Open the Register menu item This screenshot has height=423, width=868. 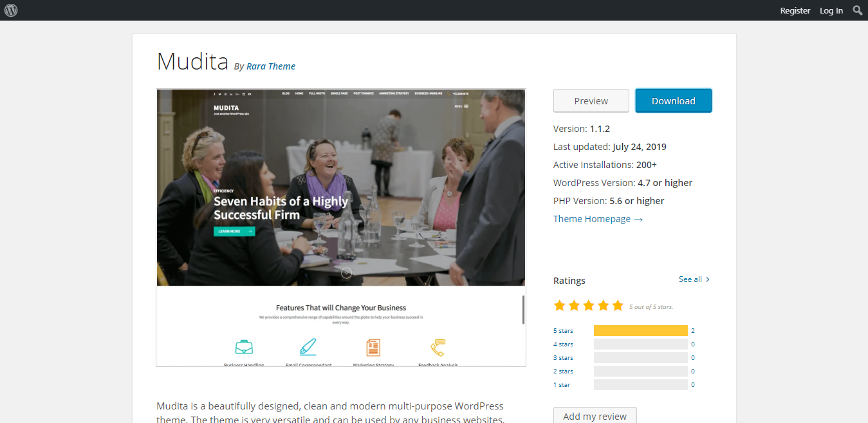(795, 10)
